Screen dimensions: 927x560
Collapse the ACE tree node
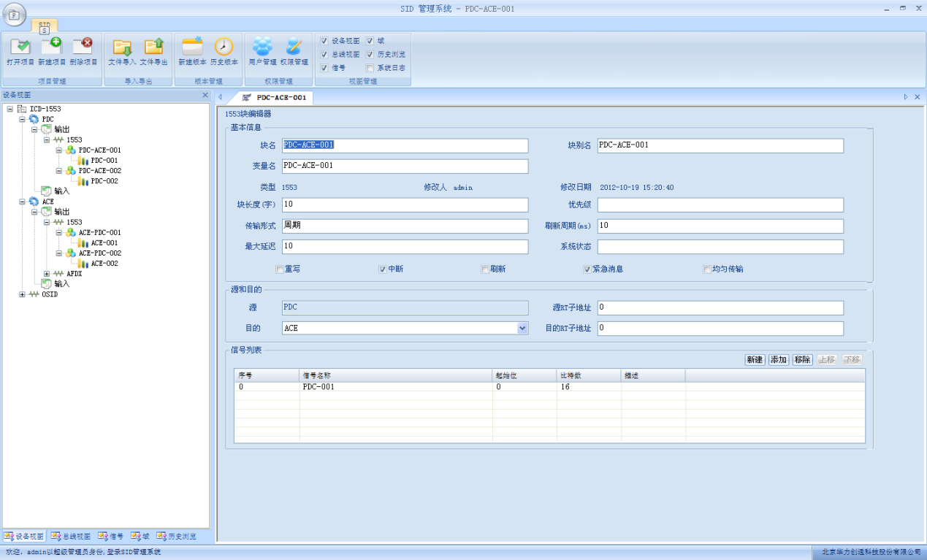coord(22,202)
